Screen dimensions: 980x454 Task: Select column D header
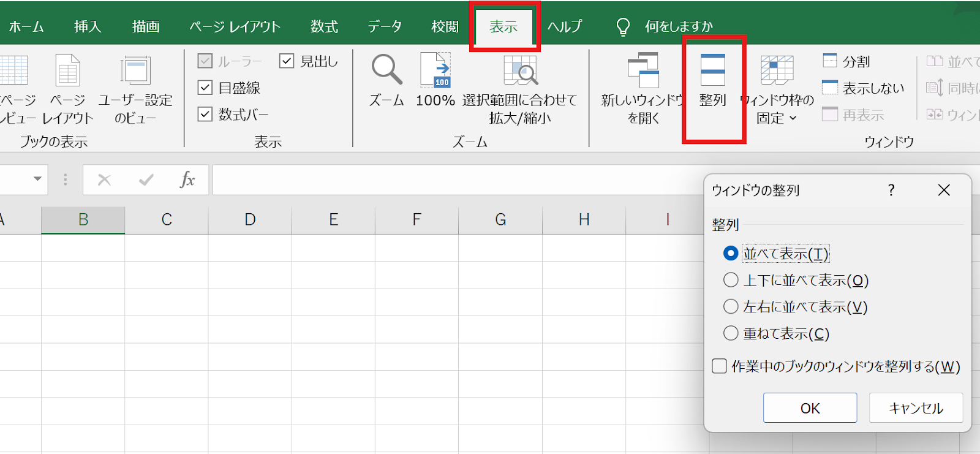tap(250, 219)
